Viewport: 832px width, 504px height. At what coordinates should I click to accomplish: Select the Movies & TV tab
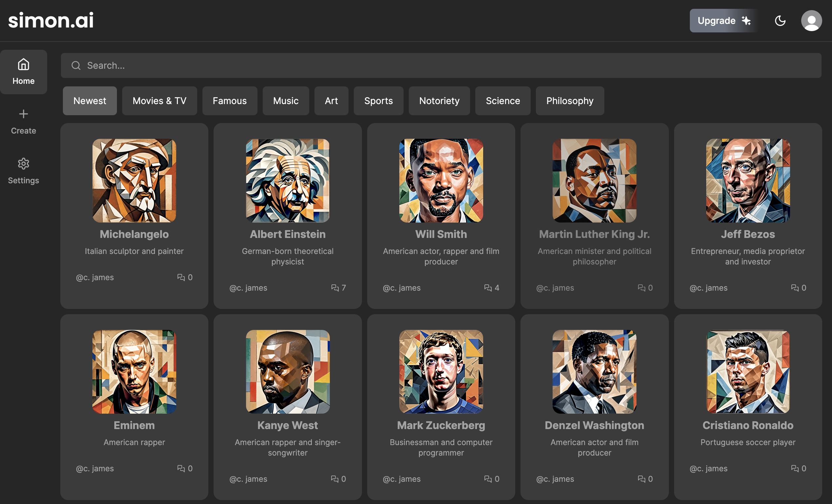(x=160, y=101)
